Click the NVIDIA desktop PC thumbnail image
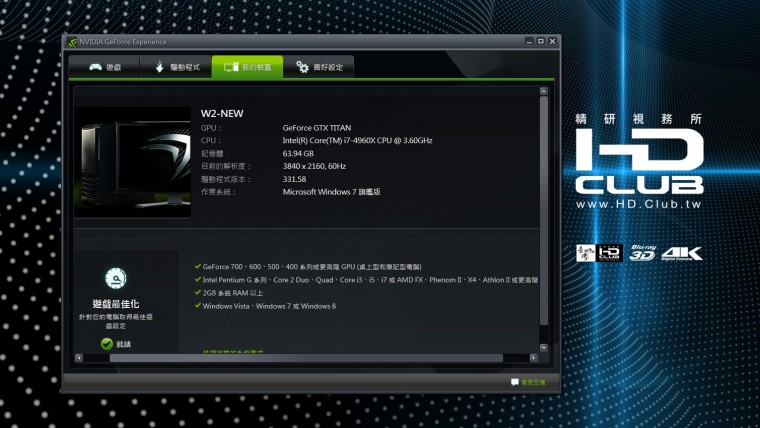760x428 pixels. tap(132, 162)
